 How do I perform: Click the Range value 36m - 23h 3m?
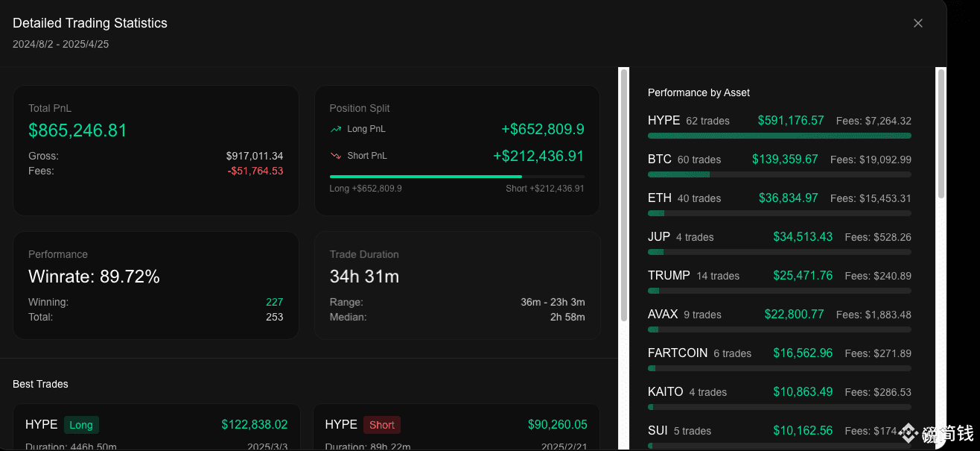pyautogui.click(x=553, y=302)
